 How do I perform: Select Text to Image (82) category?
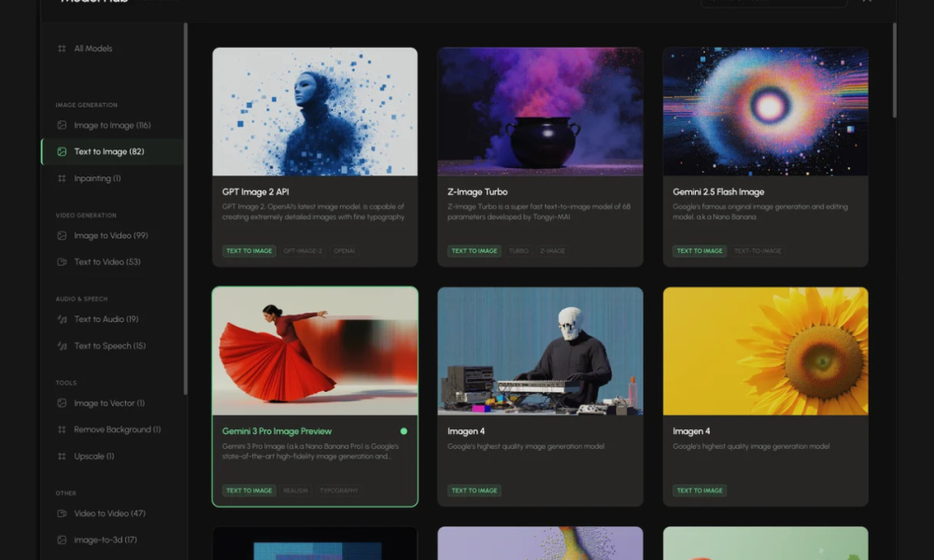tap(112, 152)
